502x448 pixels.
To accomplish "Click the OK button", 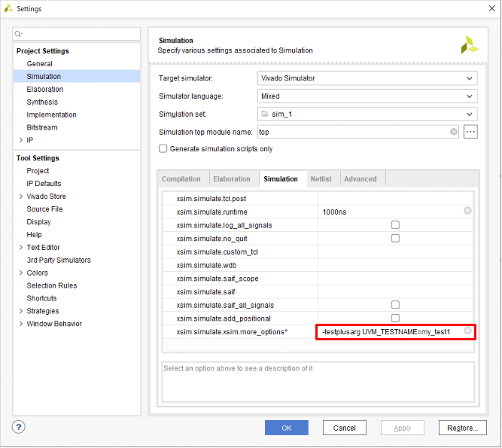I will 287,428.
